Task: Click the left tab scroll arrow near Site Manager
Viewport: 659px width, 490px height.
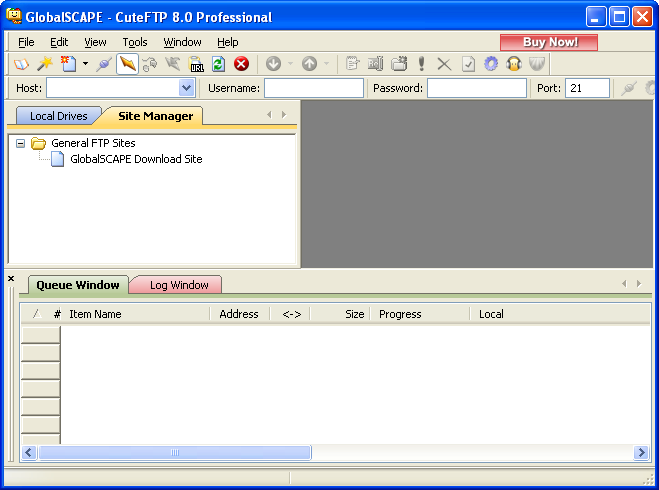Action: coord(269,115)
